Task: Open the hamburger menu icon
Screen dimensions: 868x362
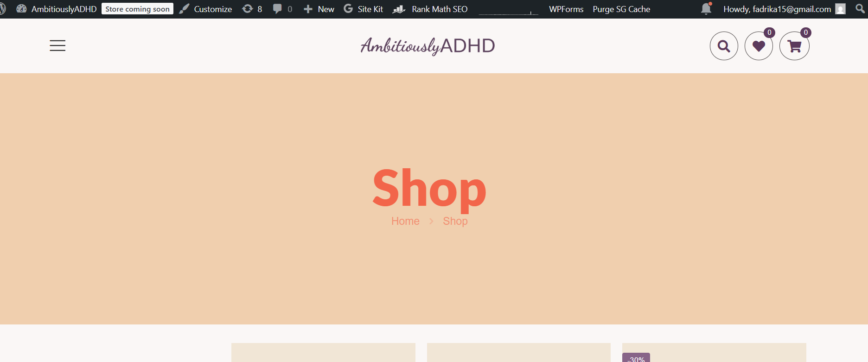Action: tap(57, 45)
